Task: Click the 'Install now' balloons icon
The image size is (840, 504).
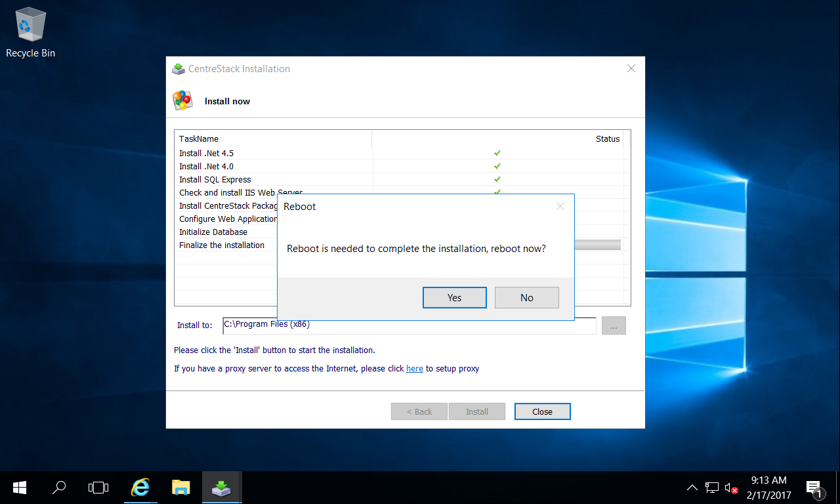Action: point(182,100)
